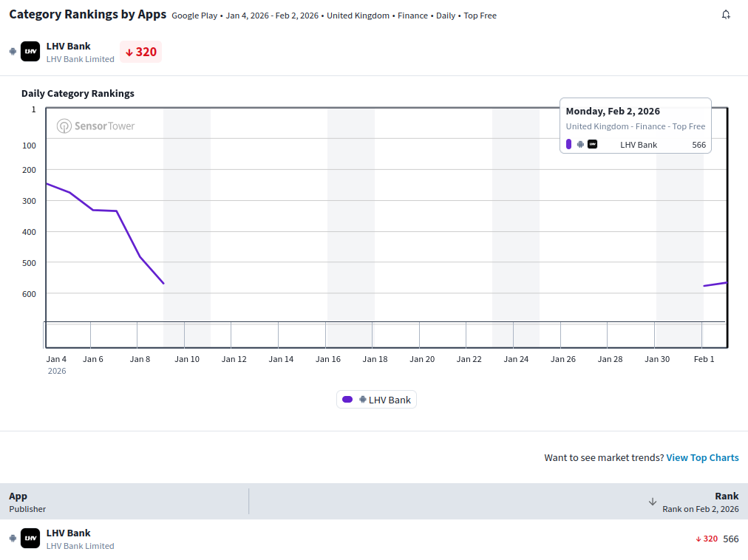Sort by the Rank column header
This screenshot has height=560, width=748.
pyautogui.click(x=726, y=496)
